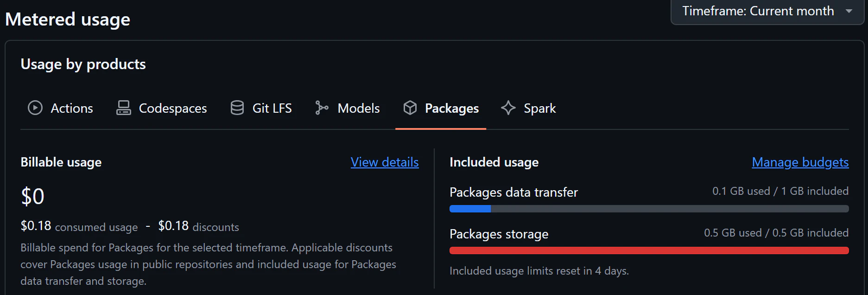This screenshot has width=868, height=295.
Task: Click the Codespaces computer icon
Action: coord(123,108)
